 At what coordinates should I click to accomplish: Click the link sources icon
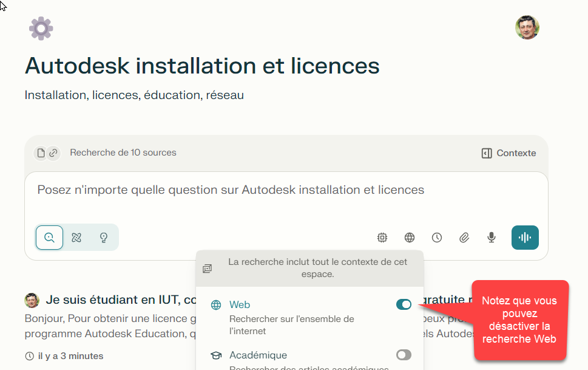53,153
